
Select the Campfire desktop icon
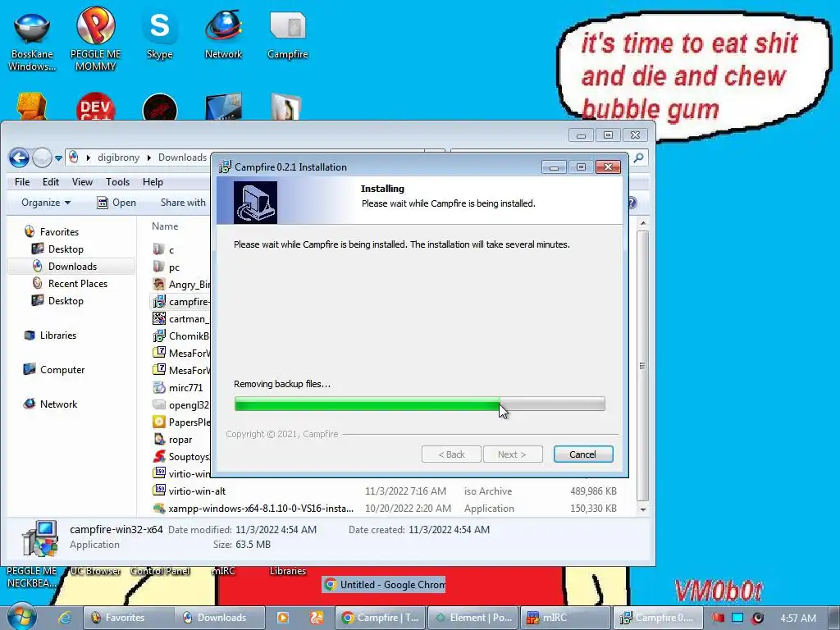point(288,34)
